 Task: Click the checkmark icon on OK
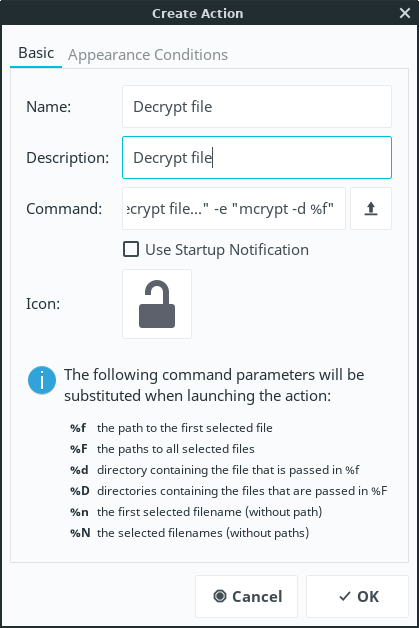[345, 596]
